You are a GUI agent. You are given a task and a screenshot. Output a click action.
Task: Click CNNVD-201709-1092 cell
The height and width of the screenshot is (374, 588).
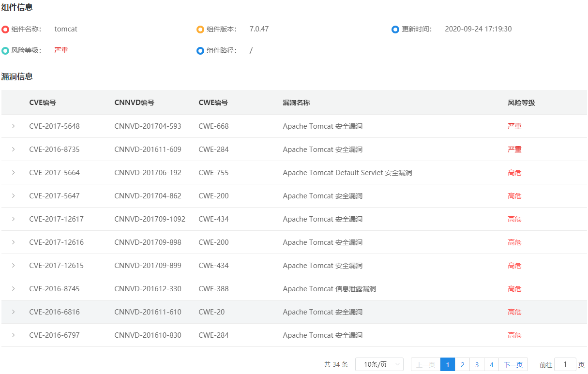150,219
